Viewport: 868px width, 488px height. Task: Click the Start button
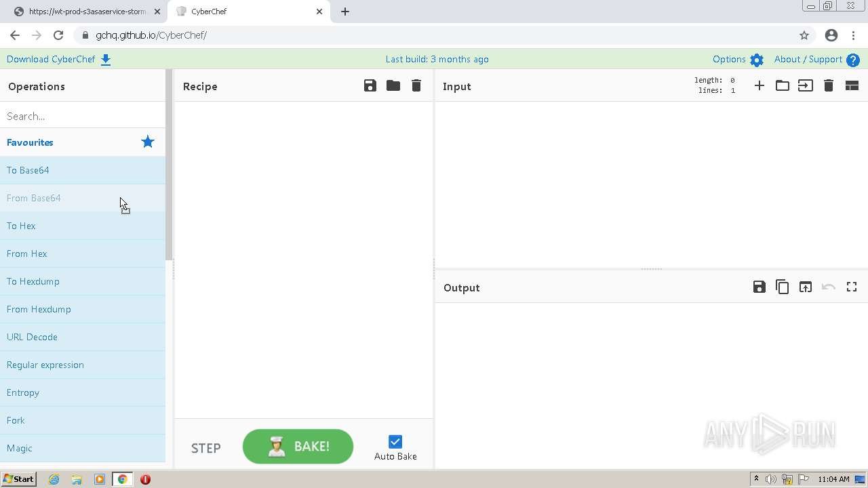[19, 479]
